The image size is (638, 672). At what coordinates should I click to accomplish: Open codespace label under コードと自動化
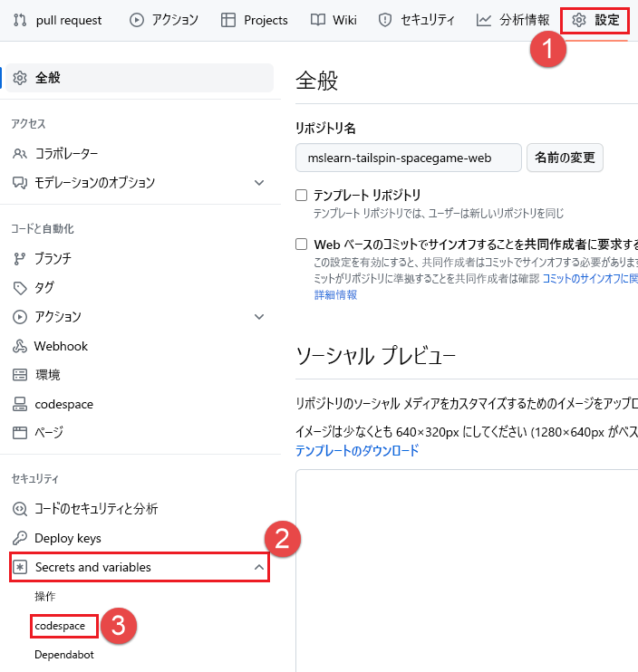click(x=63, y=404)
